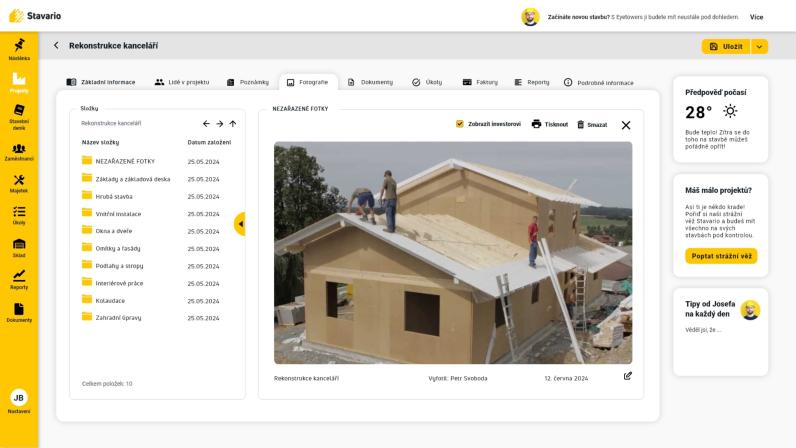Click the Uložit save button
This screenshot has height=448, width=796.
click(726, 47)
